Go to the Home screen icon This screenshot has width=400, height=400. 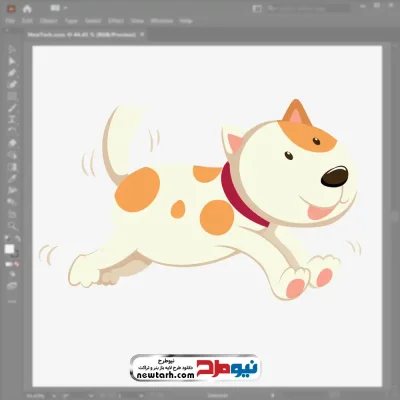tap(27, 9)
